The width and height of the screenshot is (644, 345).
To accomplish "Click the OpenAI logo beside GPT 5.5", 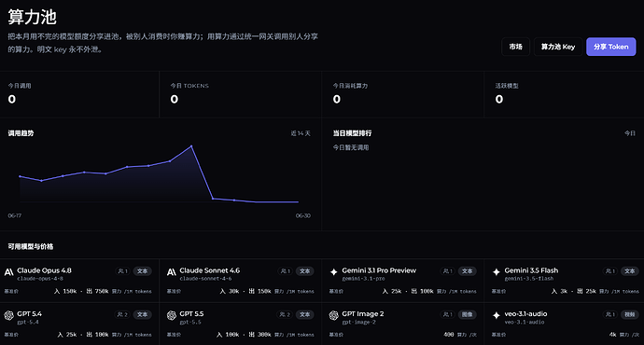I will point(172,315).
